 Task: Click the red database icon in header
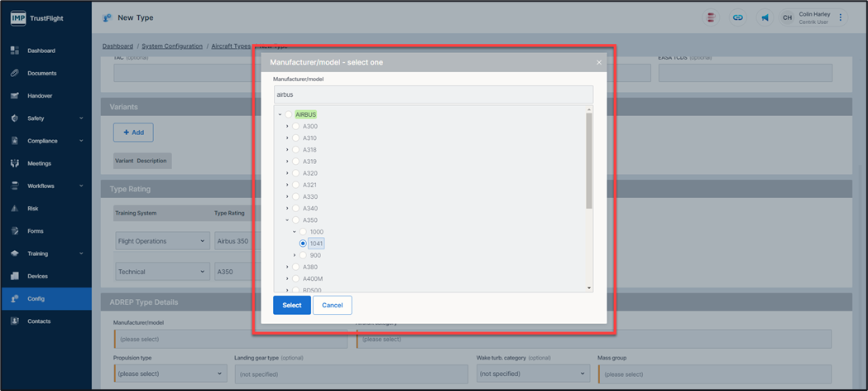click(711, 17)
